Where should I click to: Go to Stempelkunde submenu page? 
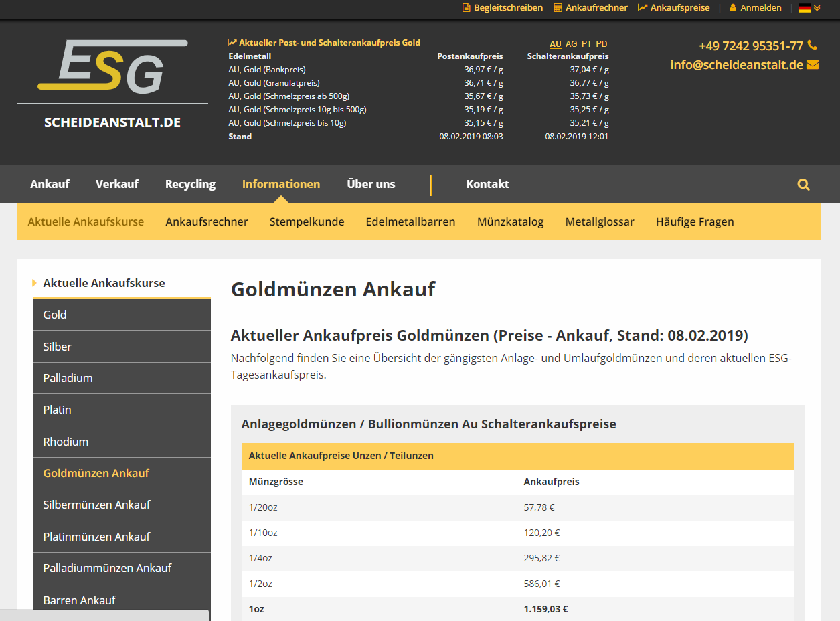coord(307,221)
